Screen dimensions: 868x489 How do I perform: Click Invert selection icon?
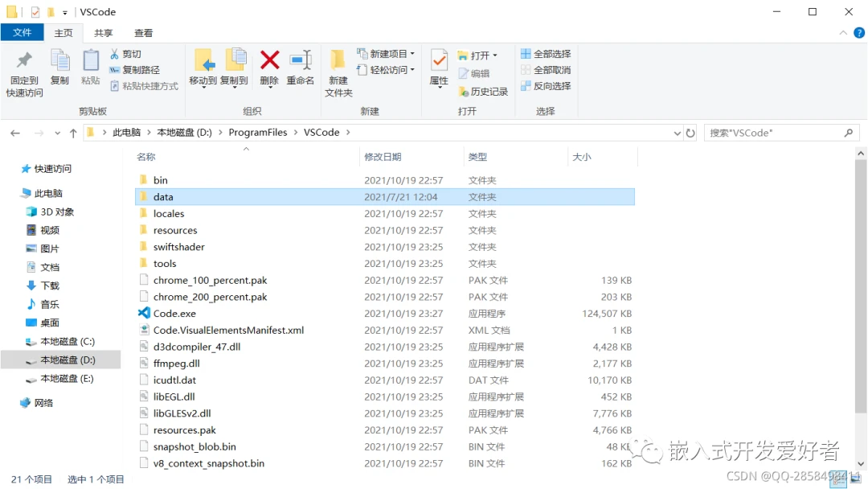(x=526, y=86)
